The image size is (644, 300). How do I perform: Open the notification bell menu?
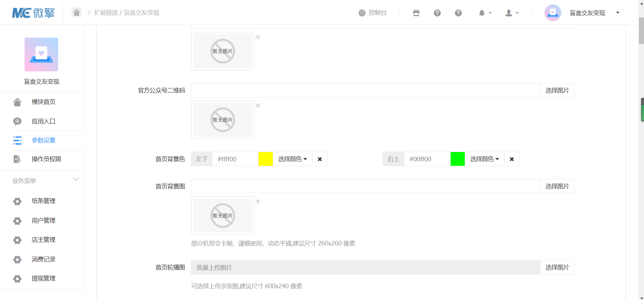tap(485, 13)
